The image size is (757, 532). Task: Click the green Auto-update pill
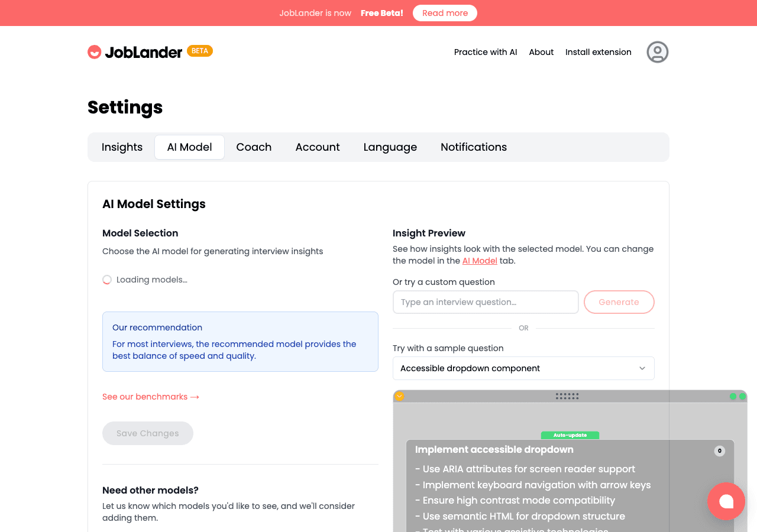570,435
